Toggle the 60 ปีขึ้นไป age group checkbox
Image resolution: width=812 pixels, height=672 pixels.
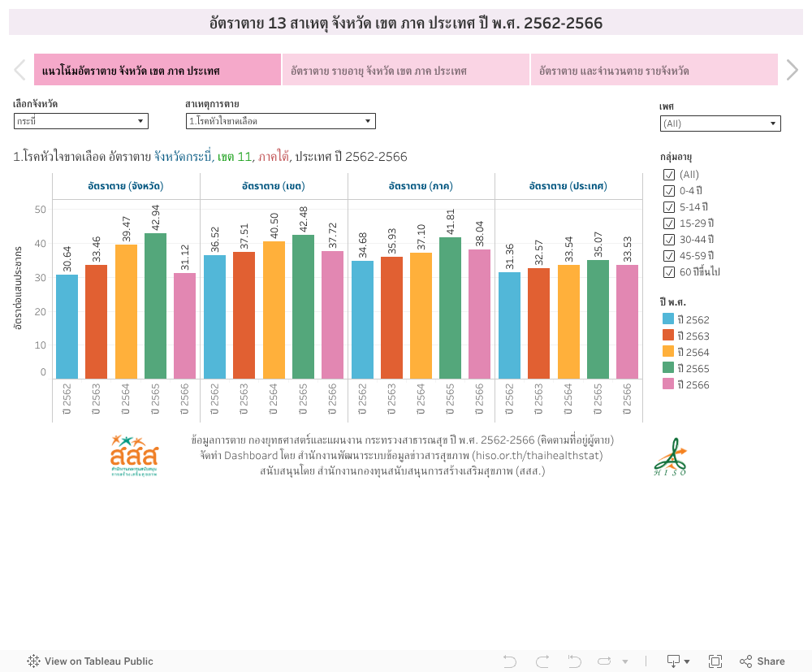(669, 271)
